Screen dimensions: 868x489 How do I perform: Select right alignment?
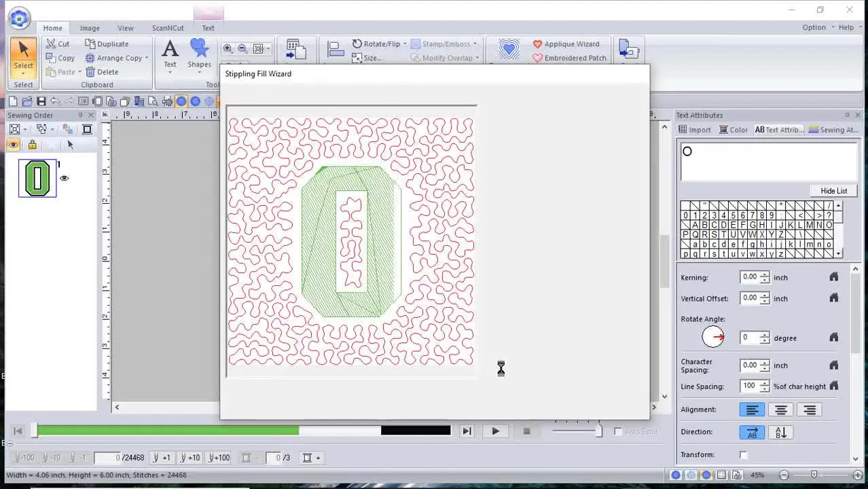click(x=810, y=410)
